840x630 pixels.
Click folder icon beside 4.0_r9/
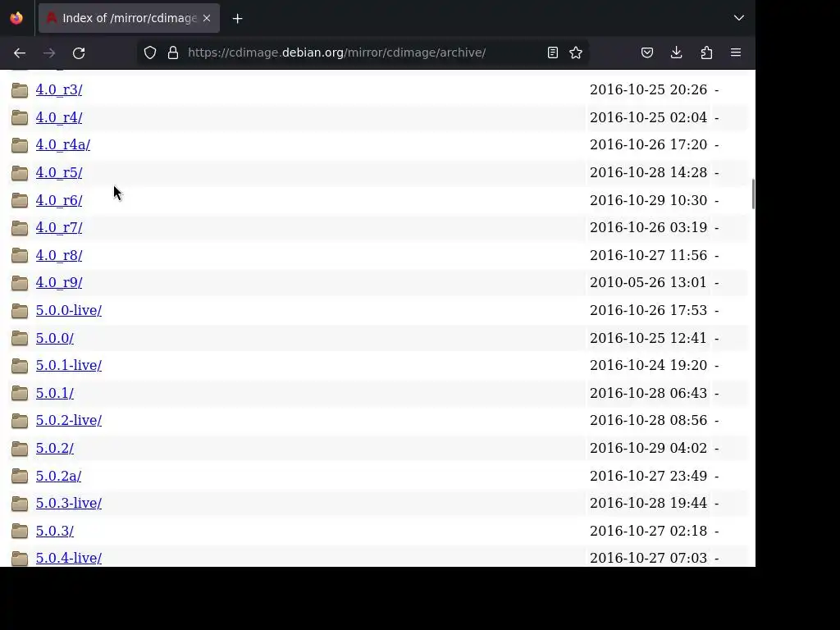[20, 282]
